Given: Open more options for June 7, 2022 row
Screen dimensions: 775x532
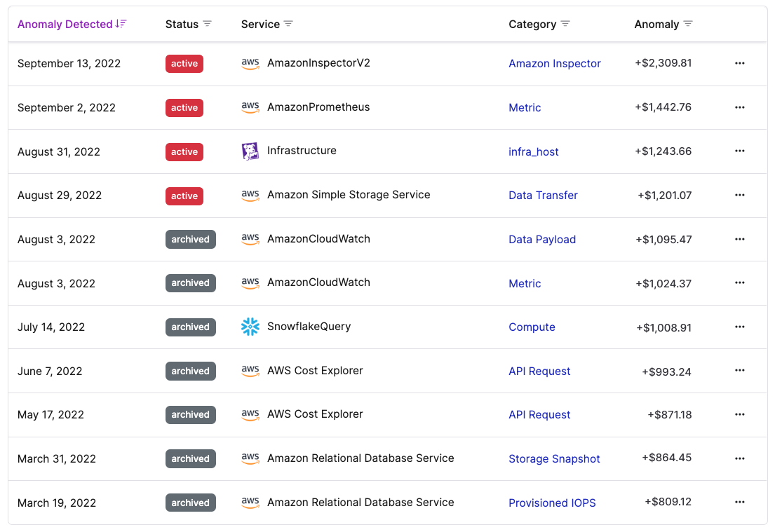Looking at the screenshot, I should click(x=739, y=371).
